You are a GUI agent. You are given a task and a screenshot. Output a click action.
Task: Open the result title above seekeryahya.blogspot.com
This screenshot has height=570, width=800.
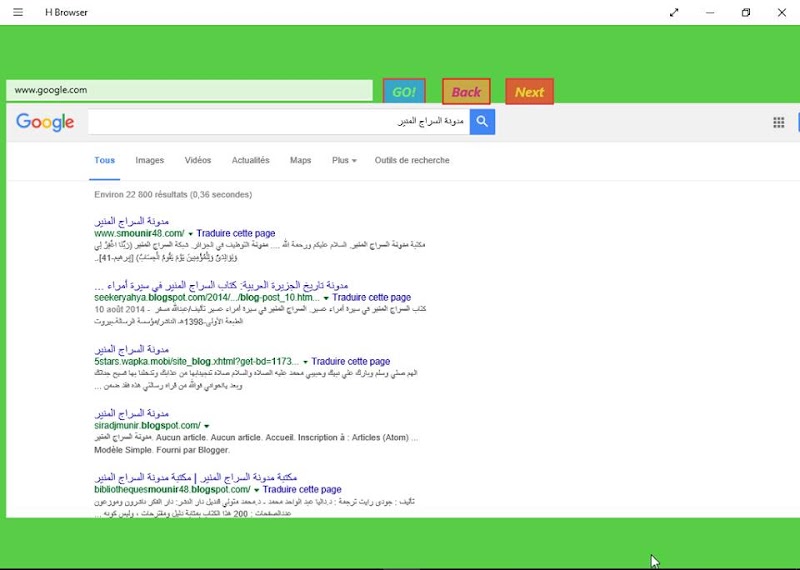tap(221, 285)
